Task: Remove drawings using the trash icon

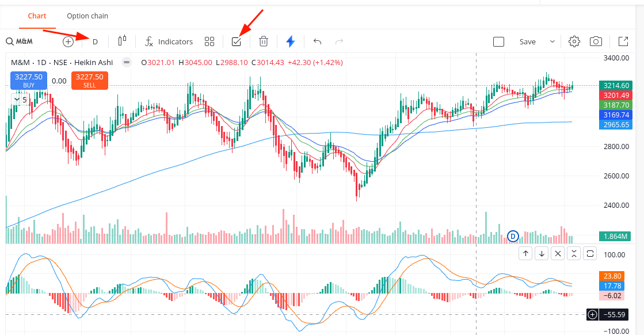Action: (263, 41)
